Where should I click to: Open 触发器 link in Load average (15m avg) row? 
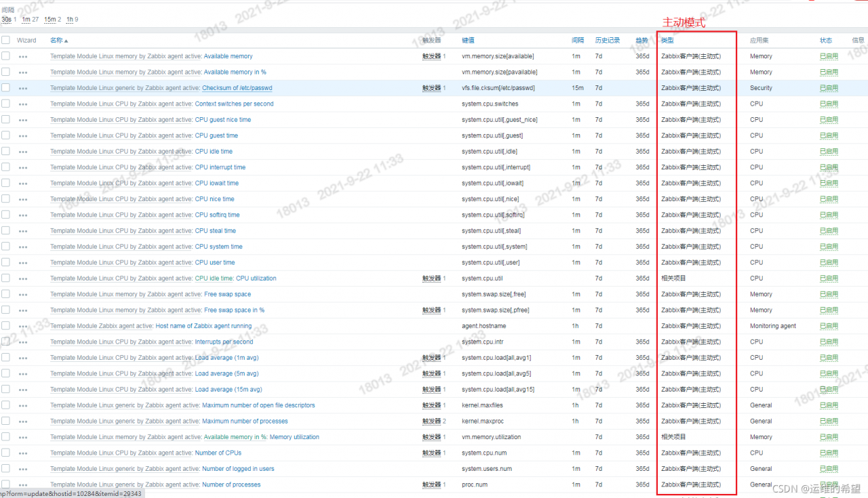(431, 390)
